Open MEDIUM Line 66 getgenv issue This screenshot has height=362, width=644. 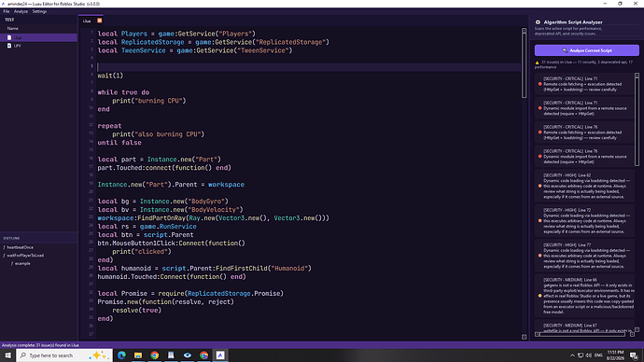583,296
